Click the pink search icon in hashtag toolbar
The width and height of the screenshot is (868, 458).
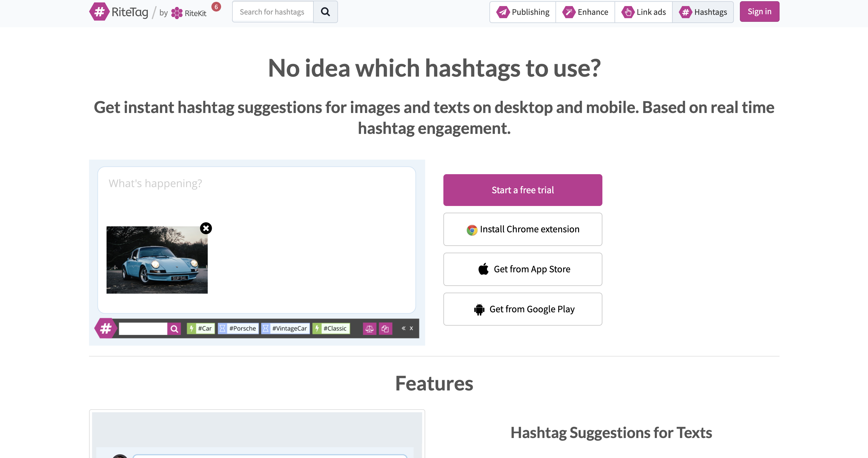[174, 329]
